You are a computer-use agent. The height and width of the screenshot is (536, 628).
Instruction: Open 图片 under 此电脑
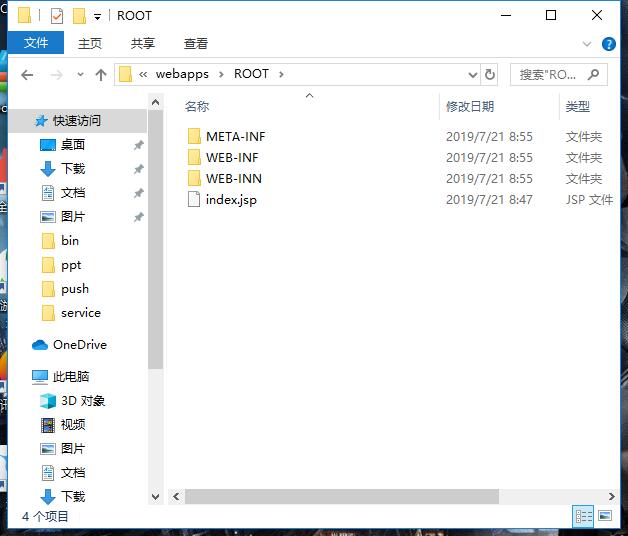click(72, 449)
